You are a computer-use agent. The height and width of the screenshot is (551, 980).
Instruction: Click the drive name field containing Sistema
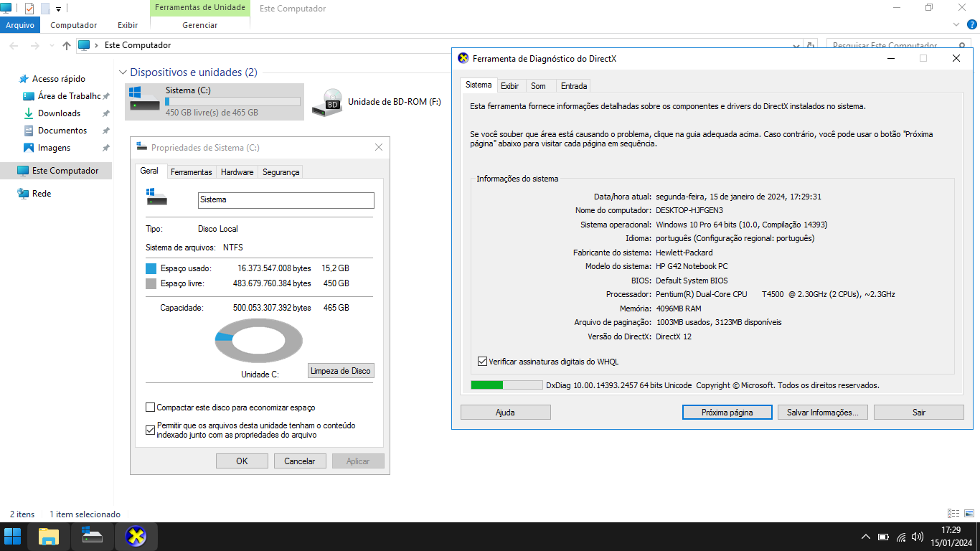tap(286, 200)
